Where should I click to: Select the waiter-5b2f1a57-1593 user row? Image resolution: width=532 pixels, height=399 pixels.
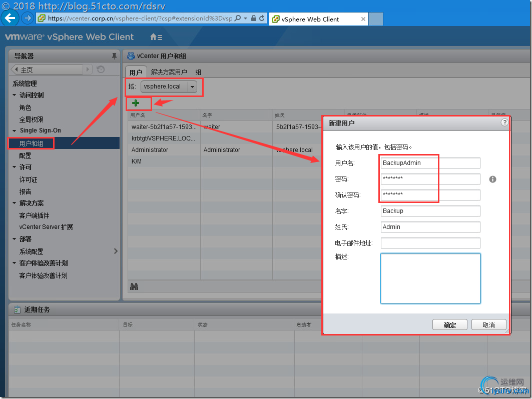point(225,127)
